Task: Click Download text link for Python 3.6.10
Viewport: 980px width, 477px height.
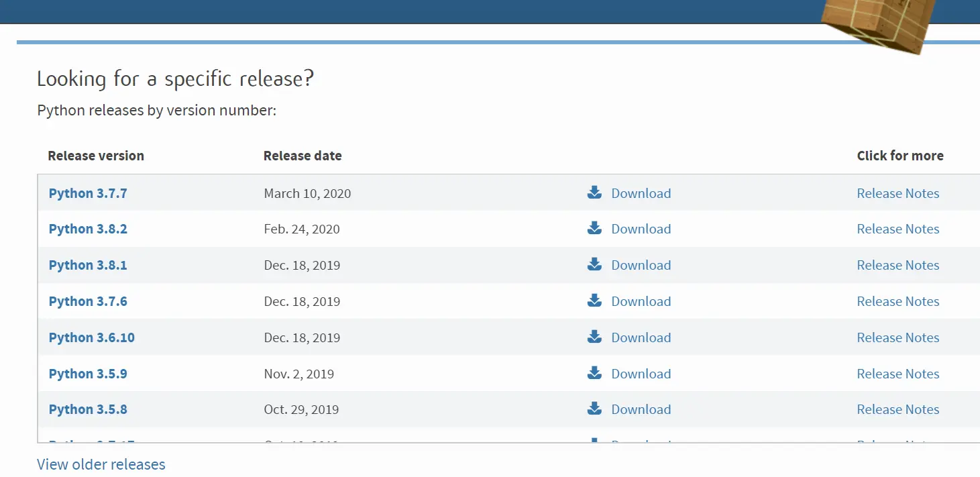Action: 641,337
